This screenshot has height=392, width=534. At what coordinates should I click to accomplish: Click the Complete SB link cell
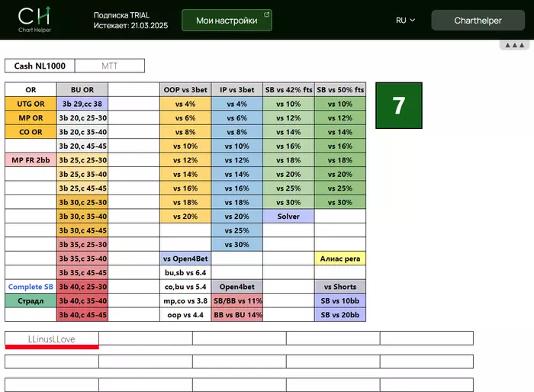click(31, 287)
